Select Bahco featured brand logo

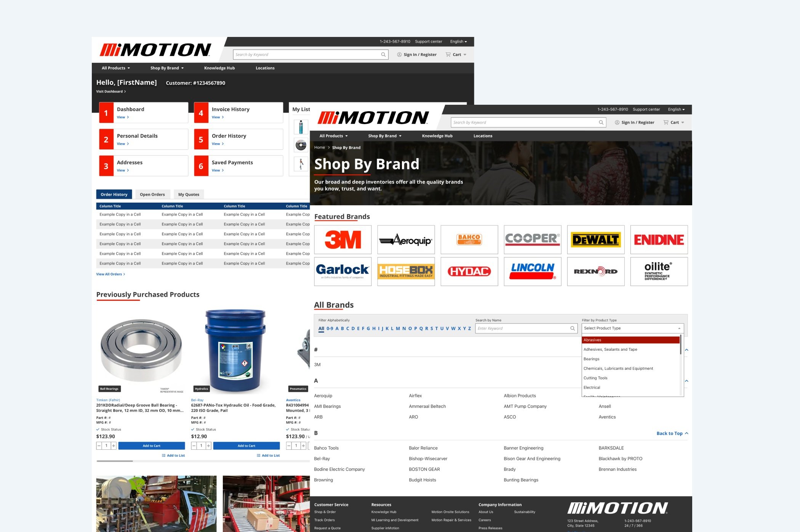(469, 240)
